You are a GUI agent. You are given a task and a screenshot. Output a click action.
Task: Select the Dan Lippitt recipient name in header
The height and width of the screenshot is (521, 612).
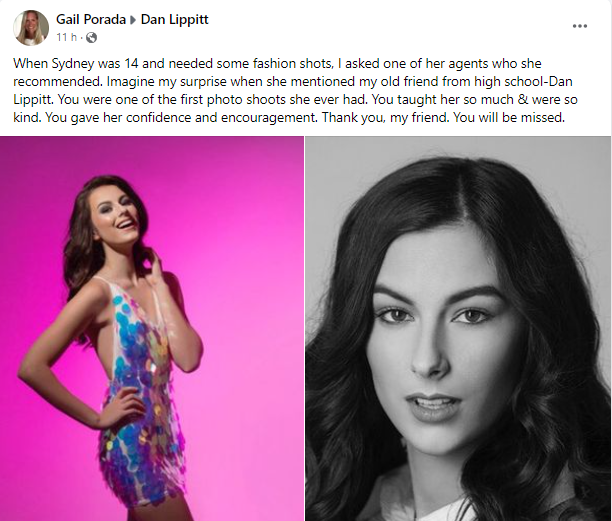click(x=174, y=19)
